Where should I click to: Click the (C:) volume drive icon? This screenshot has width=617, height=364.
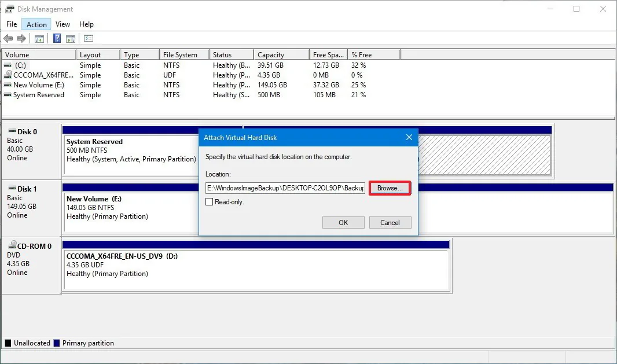8,65
